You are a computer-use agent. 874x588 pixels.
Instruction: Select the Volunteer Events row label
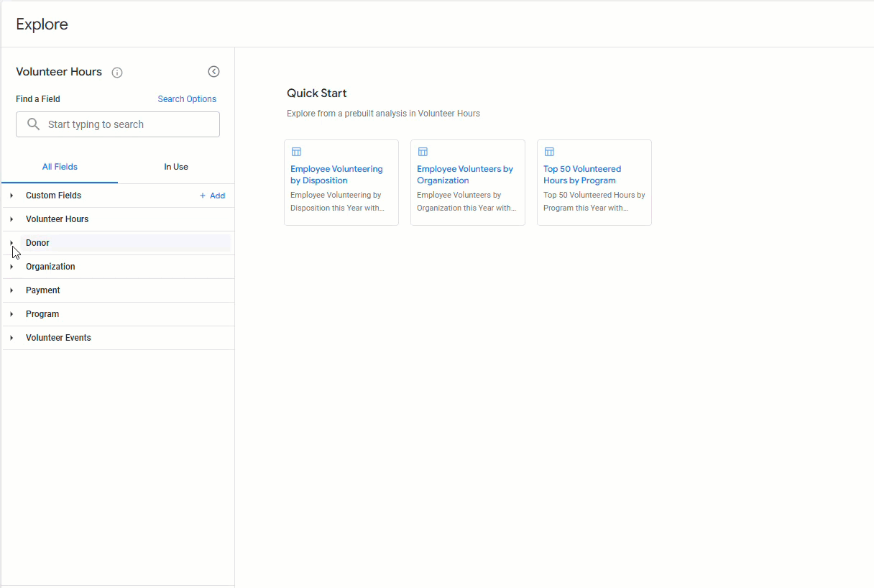tap(58, 338)
